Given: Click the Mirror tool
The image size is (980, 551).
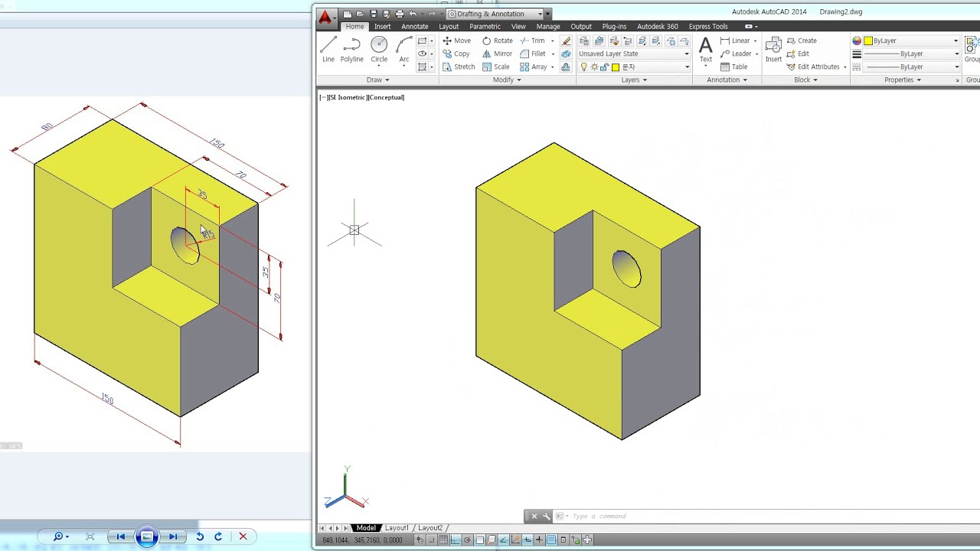Looking at the screenshot, I should [497, 54].
